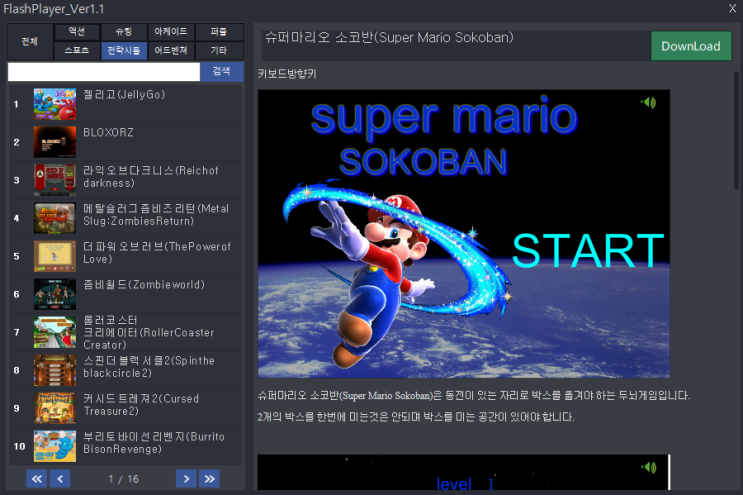Click the 검색 search button
Screen dimensions: 743x495
click(222, 72)
